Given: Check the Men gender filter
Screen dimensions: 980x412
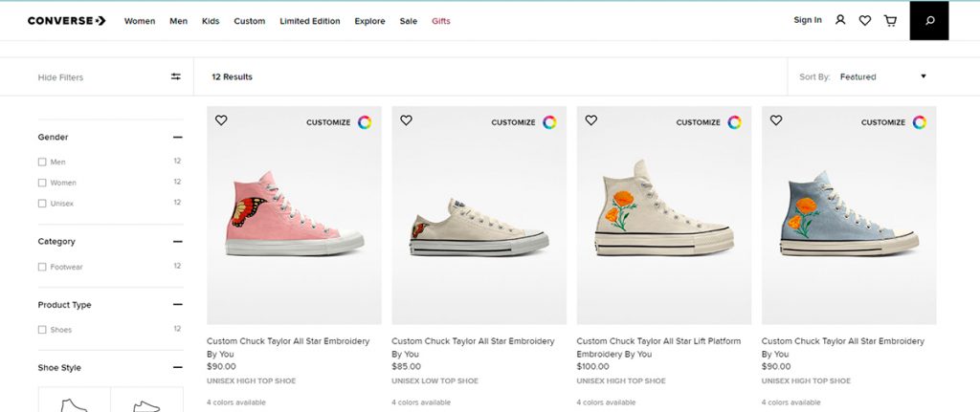Looking at the screenshot, I should pyautogui.click(x=42, y=162).
